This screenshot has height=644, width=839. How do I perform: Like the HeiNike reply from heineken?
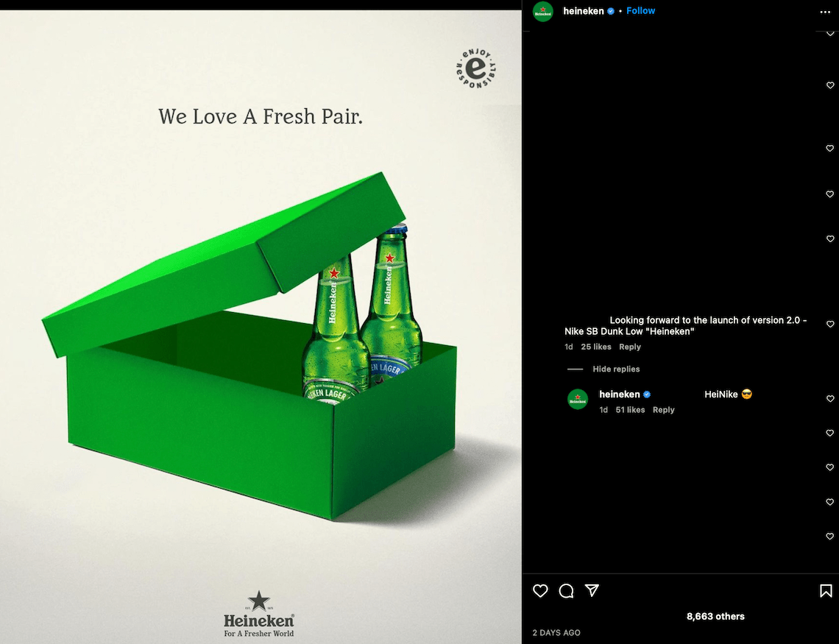click(830, 398)
